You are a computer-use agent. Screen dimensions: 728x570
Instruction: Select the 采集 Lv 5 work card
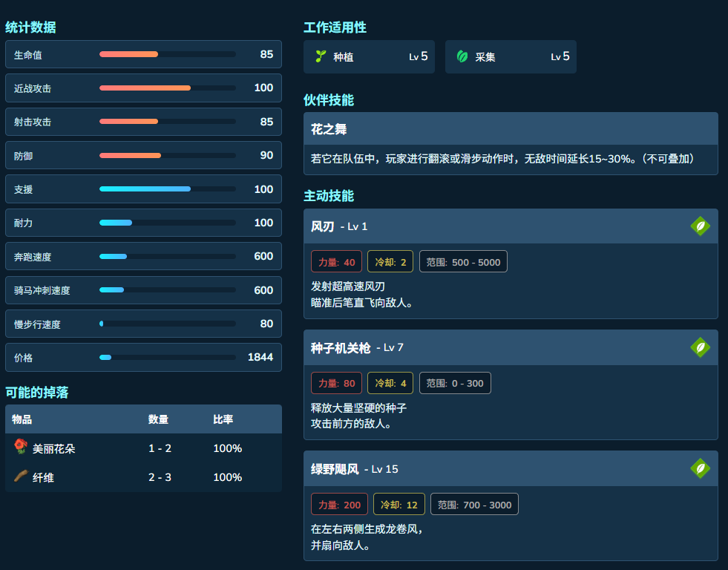point(511,56)
